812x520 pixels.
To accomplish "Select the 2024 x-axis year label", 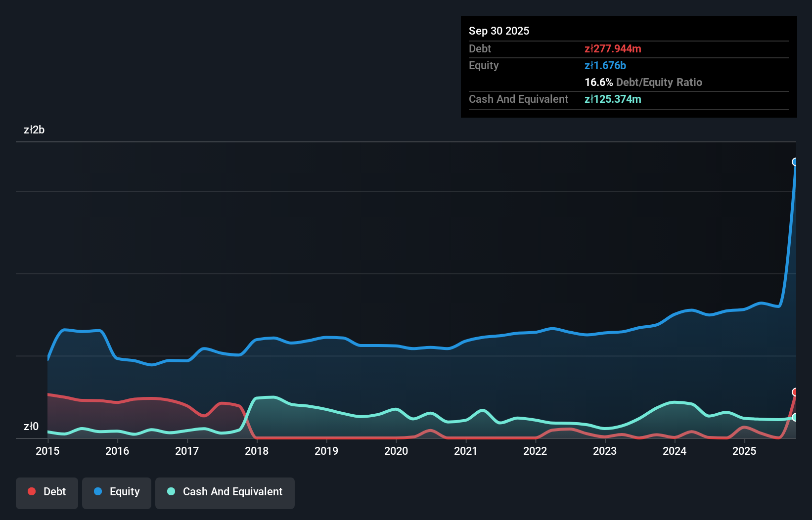I will coord(675,451).
